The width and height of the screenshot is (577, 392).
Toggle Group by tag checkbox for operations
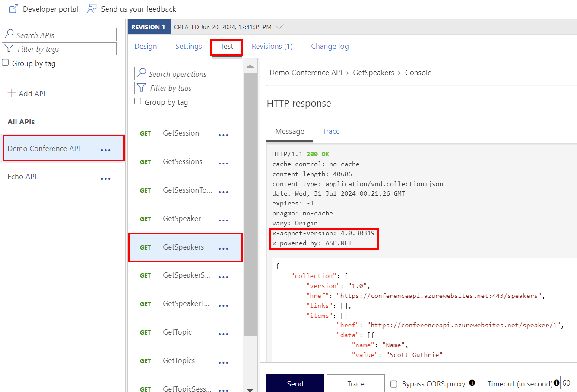tap(138, 101)
